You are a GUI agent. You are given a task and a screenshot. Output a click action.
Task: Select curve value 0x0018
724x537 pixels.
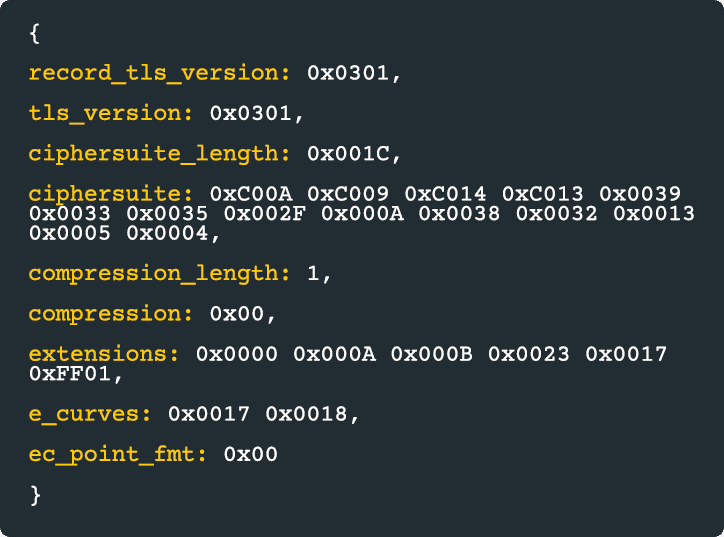coord(307,414)
